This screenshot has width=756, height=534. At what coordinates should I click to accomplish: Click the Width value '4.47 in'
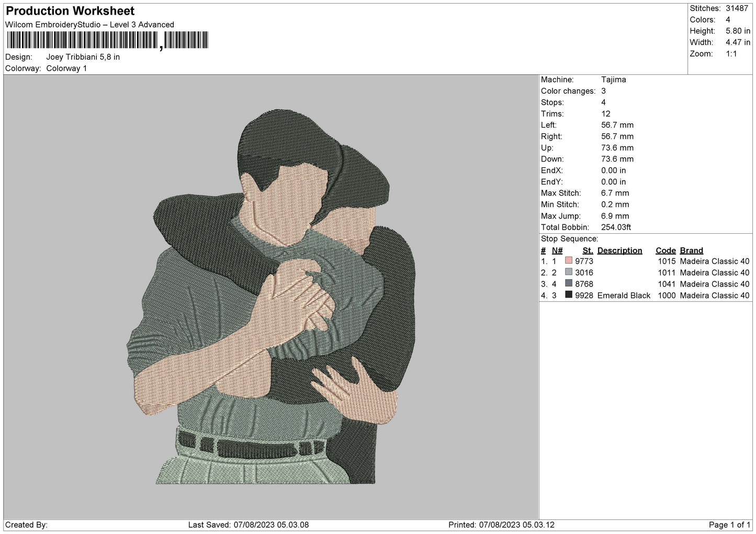tap(738, 42)
